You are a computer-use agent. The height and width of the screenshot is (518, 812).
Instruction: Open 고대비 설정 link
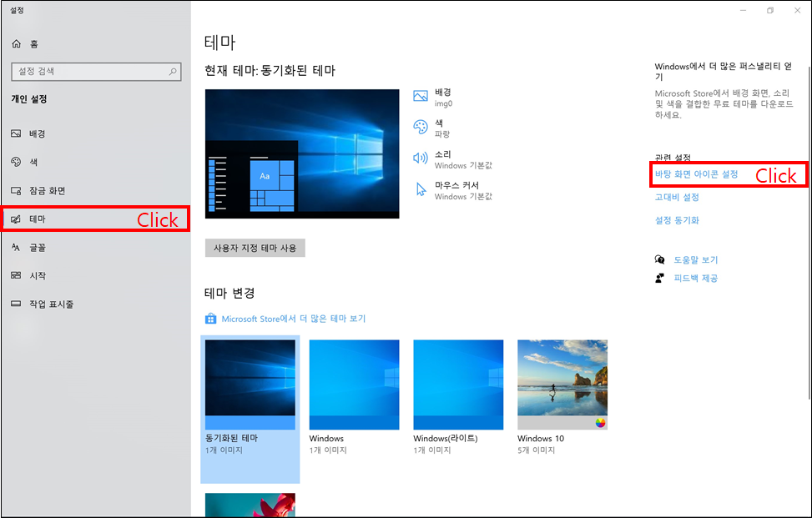click(x=677, y=197)
